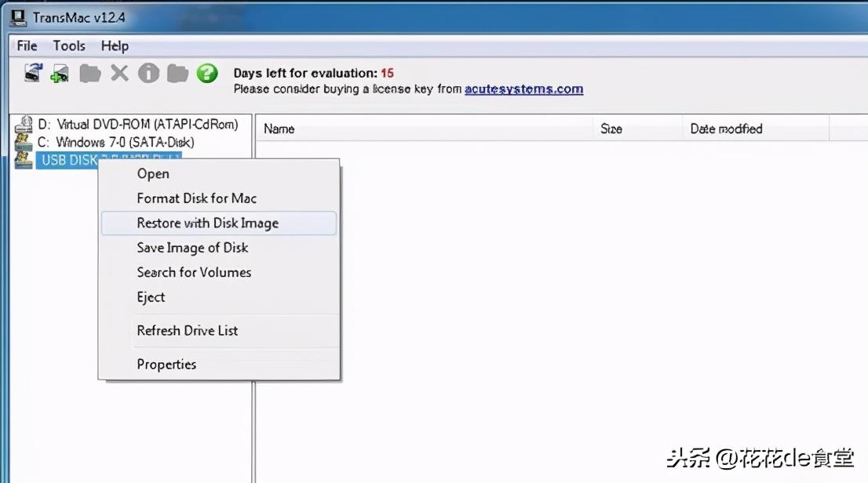Image resolution: width=868 pixels, height=483 pixels.
Task: Select the C: Windows 7-0 SATA disk
Action: click(115, 142)
